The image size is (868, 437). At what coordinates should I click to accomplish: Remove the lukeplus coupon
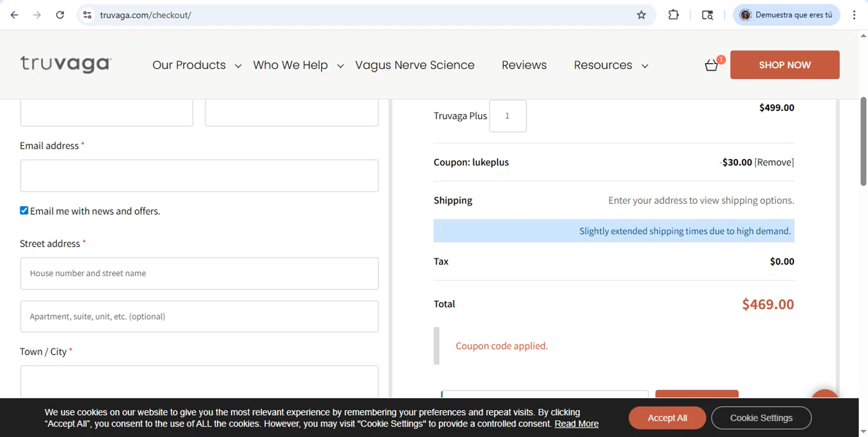click(x=774, y=162)
